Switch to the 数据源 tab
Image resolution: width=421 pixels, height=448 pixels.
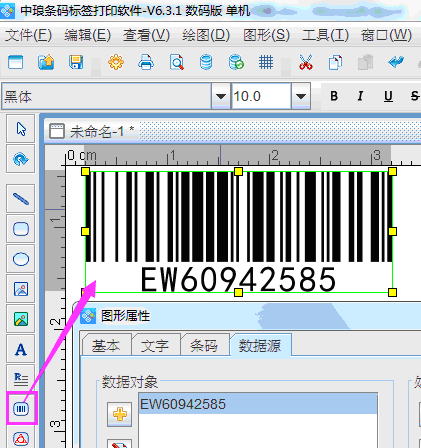(x=260, y=345)
